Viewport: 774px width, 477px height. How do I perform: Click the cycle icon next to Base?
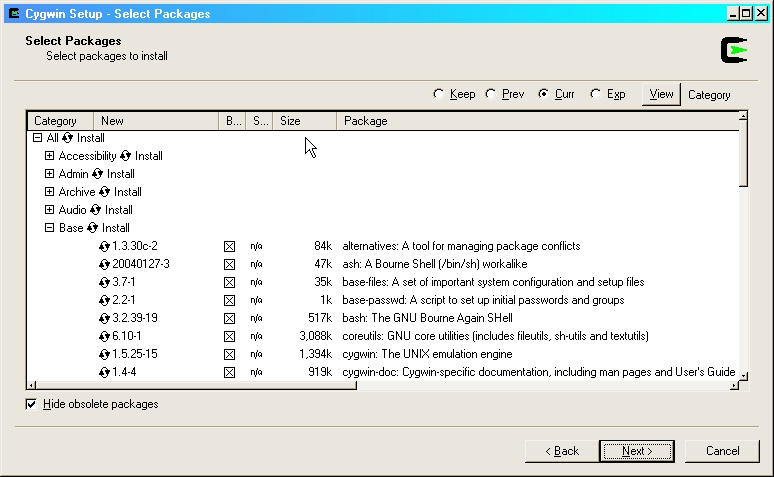[92, 228]
